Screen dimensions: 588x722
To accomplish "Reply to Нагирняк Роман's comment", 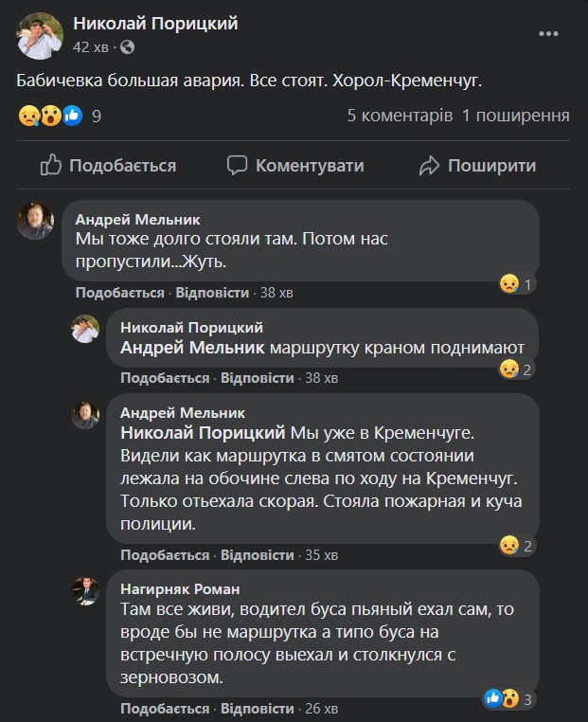I will [x=257, y=709].
